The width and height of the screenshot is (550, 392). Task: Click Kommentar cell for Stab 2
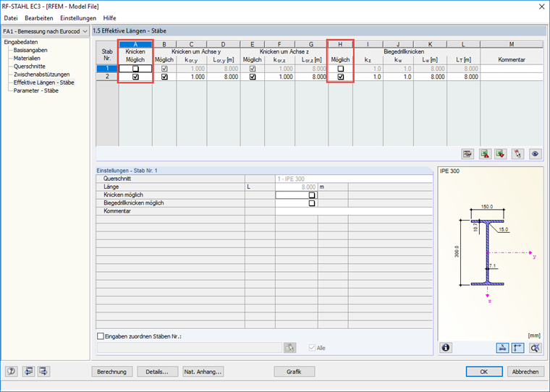pyautogui.click(x=512, y=77)
